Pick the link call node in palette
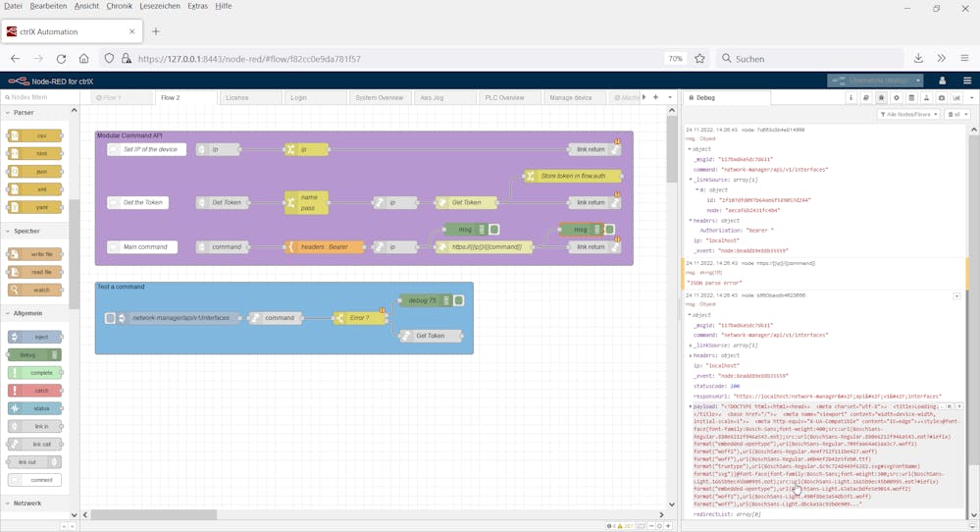Viewport: 980px width, 532px height. (x=35, y=444)
